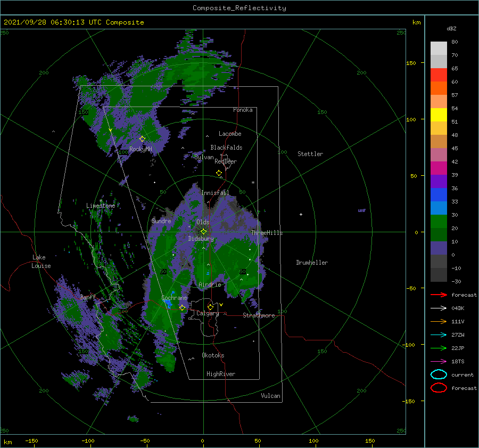Click the indigo swatch between 10 and 0 dBZ
Image resolution: width=479 pixels, height=448 pixels.
click(x=439, y=248)
